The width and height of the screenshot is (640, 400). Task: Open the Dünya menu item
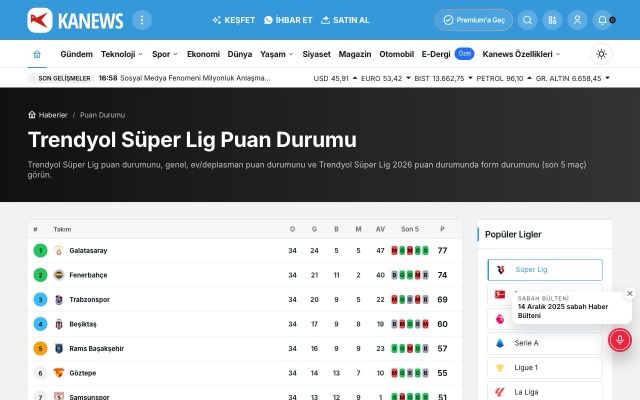[240, 54]
